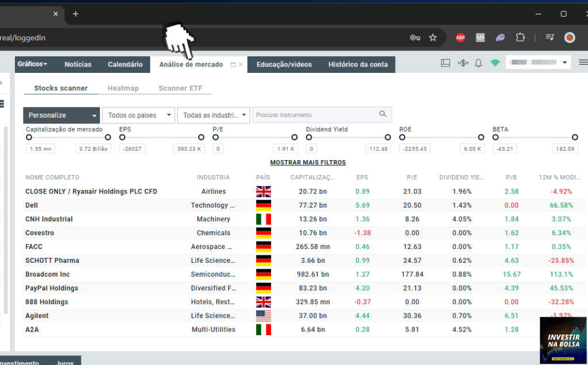Image resolution: width=588 pixels, height=365 pixels.
Task: Go to the Calendário tab
Action: coord(125,64)
